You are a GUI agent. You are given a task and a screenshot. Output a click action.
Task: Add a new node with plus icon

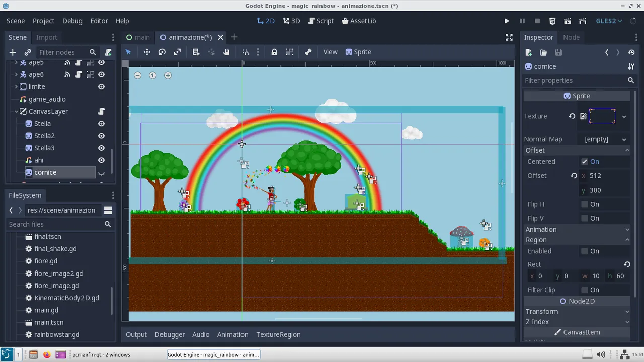tap(13, 52)
